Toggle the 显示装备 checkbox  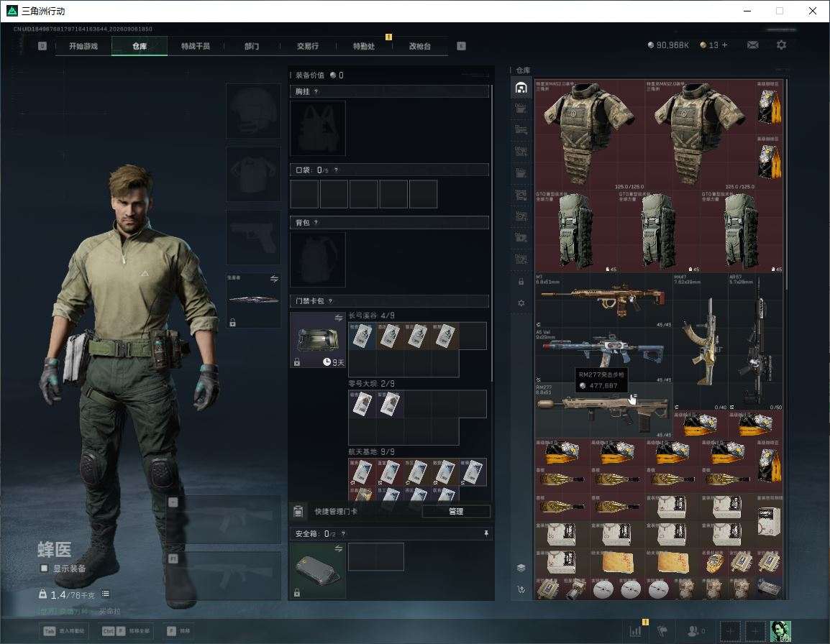pos(44,569)
